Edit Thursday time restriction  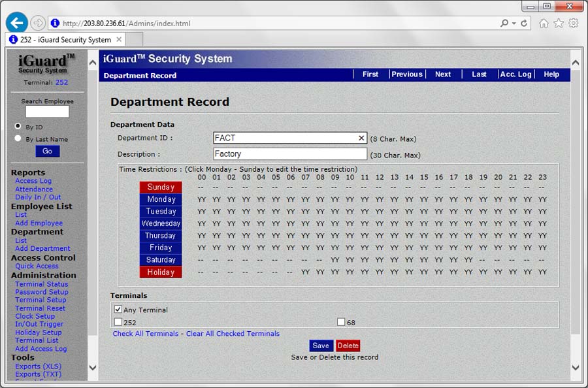click(x=161, y=235)
